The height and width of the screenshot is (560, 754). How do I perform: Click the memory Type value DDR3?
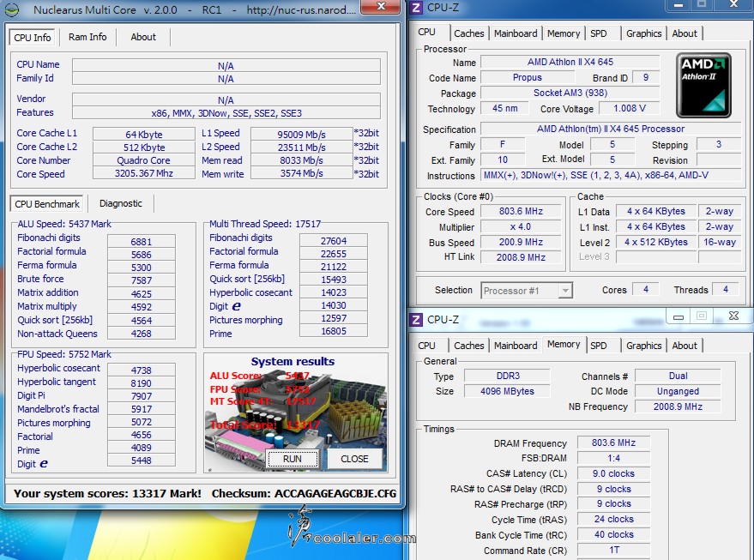[x=507, y=376]
